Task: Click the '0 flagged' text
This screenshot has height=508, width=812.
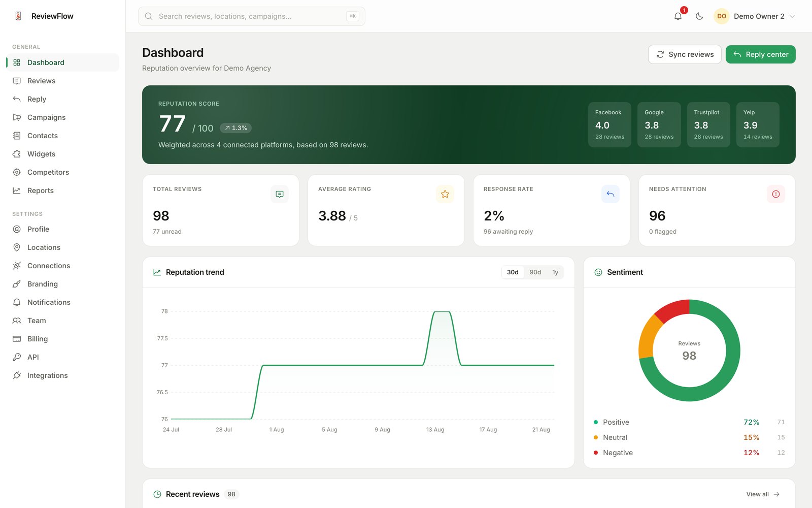Action: point(662,232)
